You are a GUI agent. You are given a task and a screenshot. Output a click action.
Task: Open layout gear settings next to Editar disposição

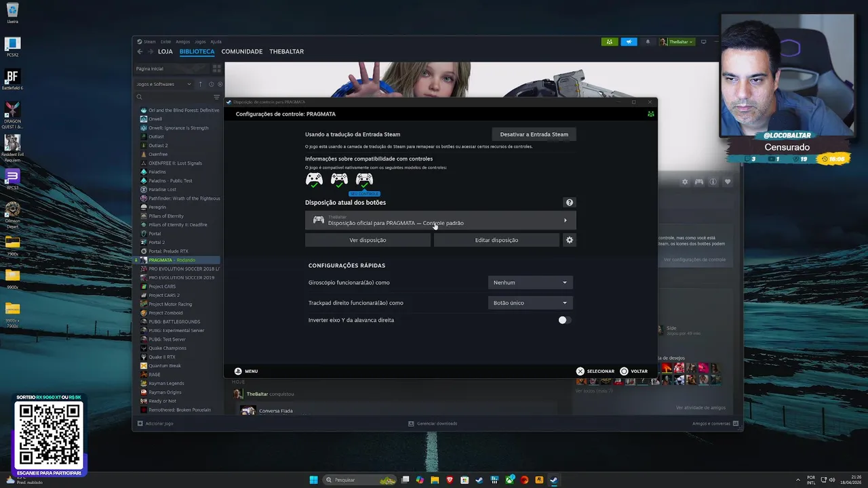click(570, 240)
